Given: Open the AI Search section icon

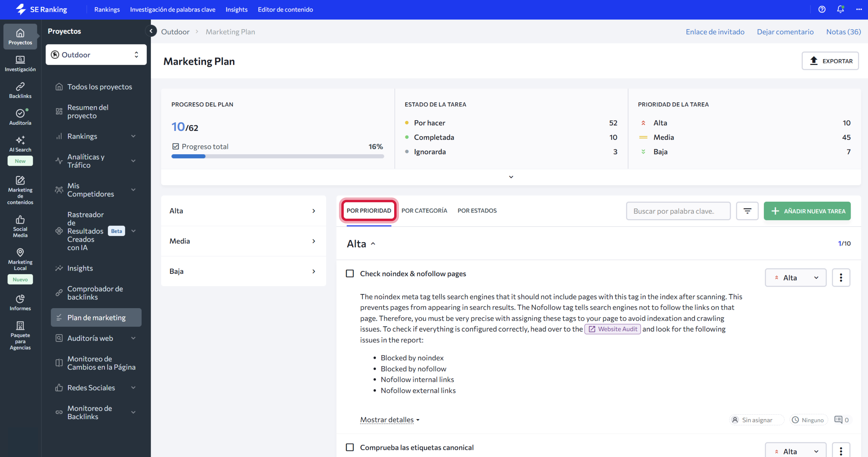Looking at the screenshot, I should click(20, 144).
